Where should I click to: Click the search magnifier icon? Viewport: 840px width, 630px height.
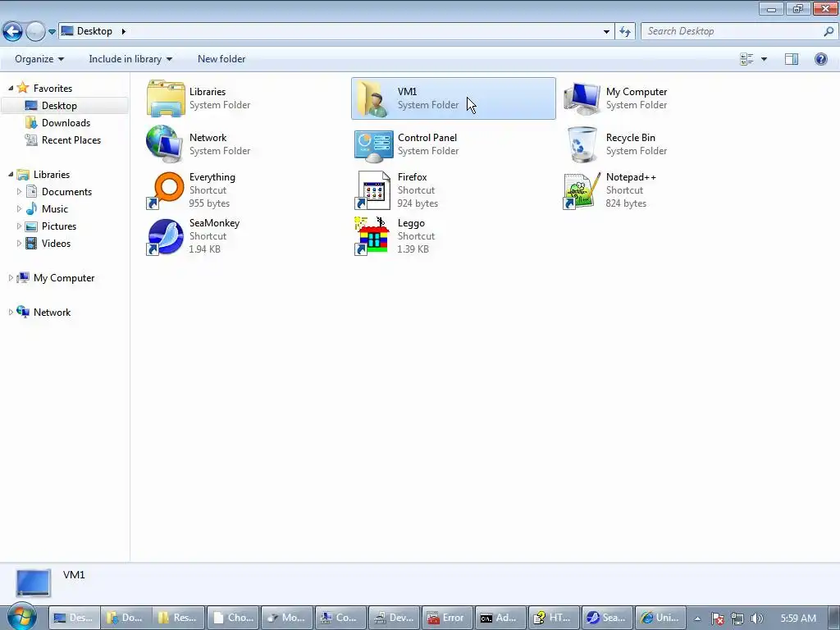829,31
